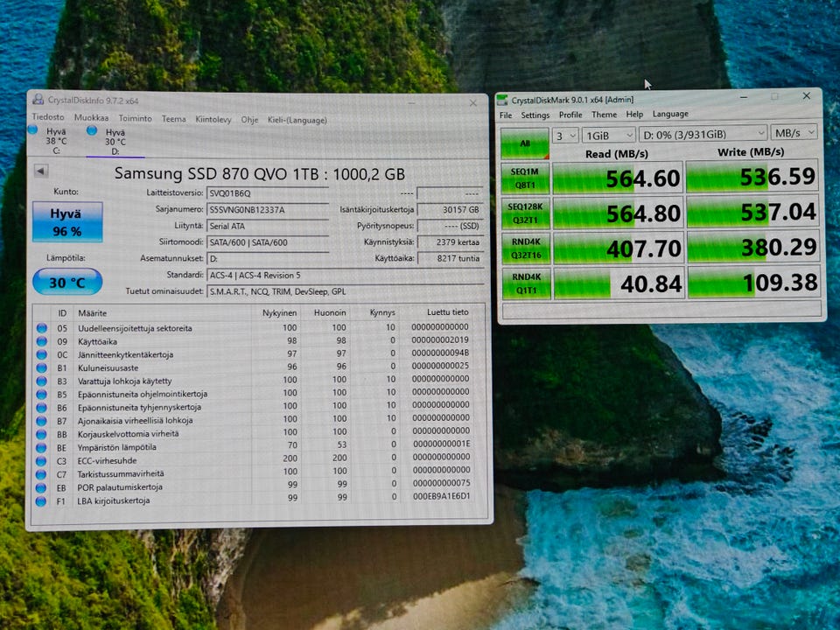Click status icon for row B6 tyhjennyskertoja
Screen dimensions: 840x630
41,407
